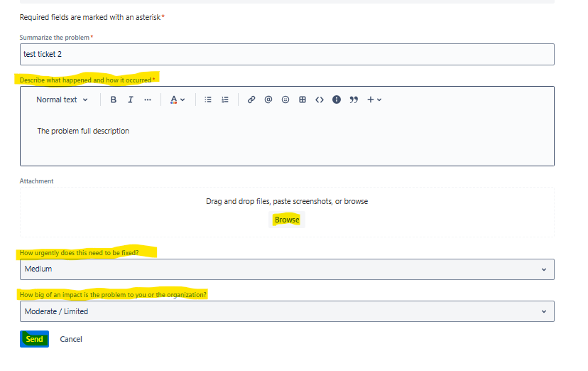Toggle italic text formatting

point(131,100)
